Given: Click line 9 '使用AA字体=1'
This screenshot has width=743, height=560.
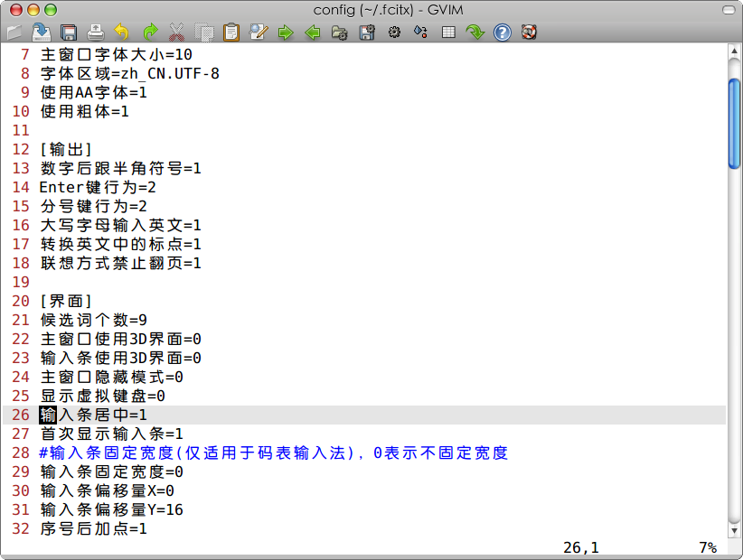Looking at the screenshot, I should pos(93,92).
